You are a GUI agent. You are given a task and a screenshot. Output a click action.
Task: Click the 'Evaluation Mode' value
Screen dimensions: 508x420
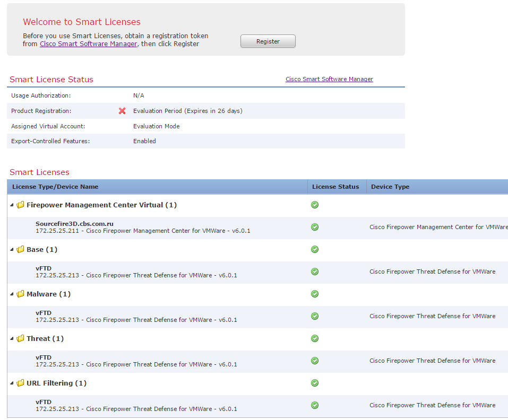pyautogui.click(x=156, y=126)
